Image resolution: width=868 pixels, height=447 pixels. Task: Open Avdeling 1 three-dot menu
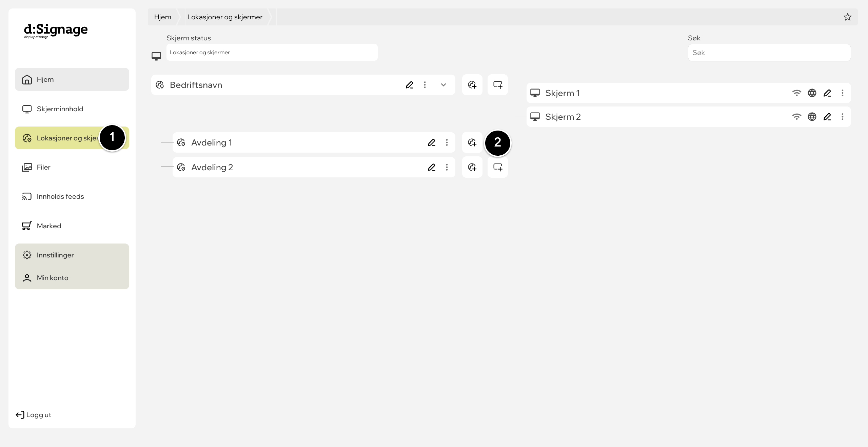pyautogui.click(x=447, y=142)
